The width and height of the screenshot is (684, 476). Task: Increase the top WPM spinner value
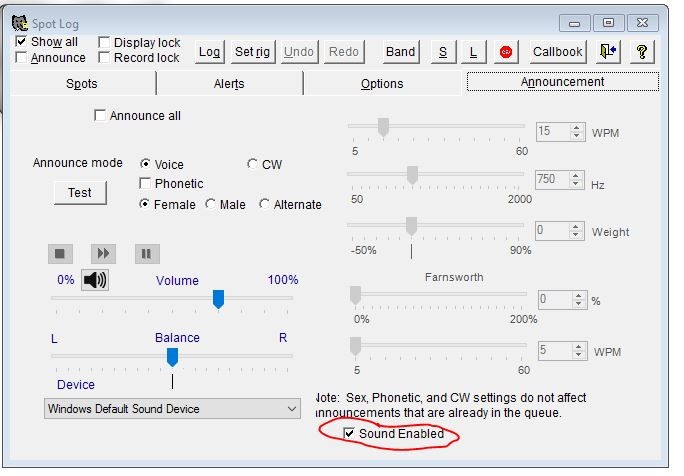point(577,127)
